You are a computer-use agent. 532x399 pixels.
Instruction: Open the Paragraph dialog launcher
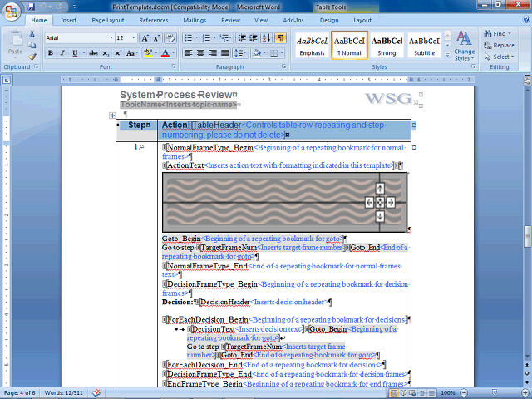284,66
